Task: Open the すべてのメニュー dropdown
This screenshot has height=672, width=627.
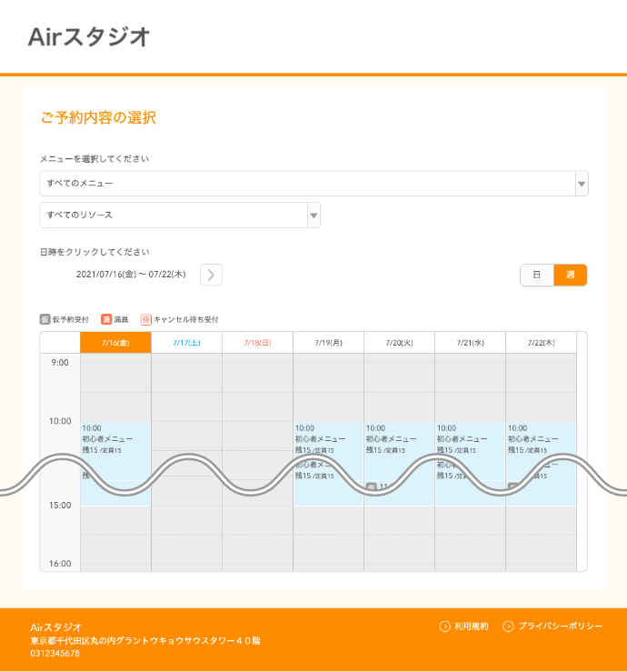Action: (313, 184)
